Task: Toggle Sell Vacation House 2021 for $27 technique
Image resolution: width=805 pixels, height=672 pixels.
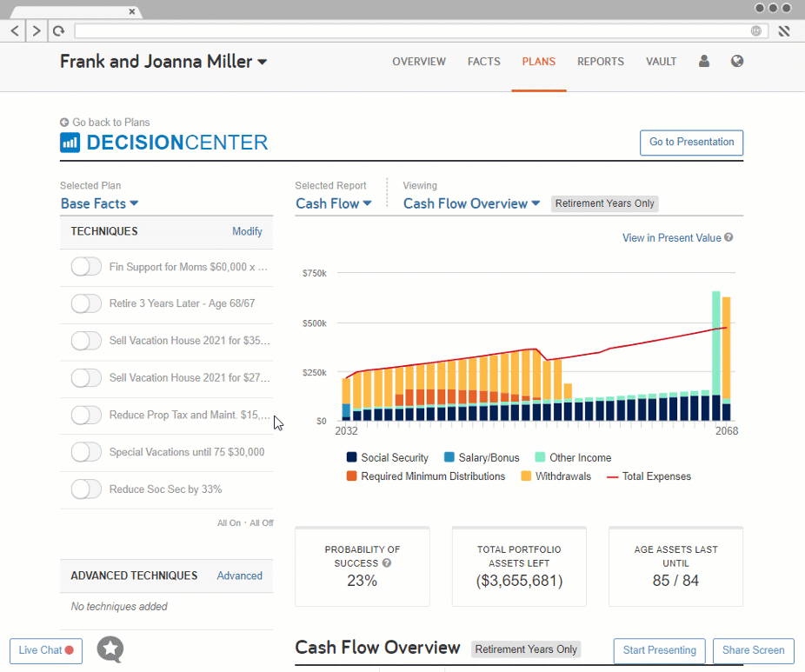Action: click(86, 378)
